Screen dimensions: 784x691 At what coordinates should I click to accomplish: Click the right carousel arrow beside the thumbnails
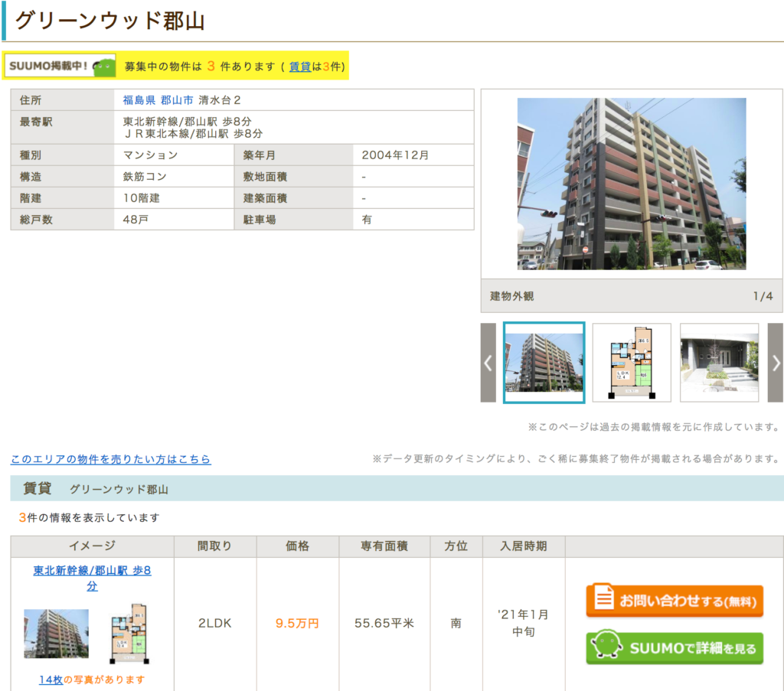[776, 363]
